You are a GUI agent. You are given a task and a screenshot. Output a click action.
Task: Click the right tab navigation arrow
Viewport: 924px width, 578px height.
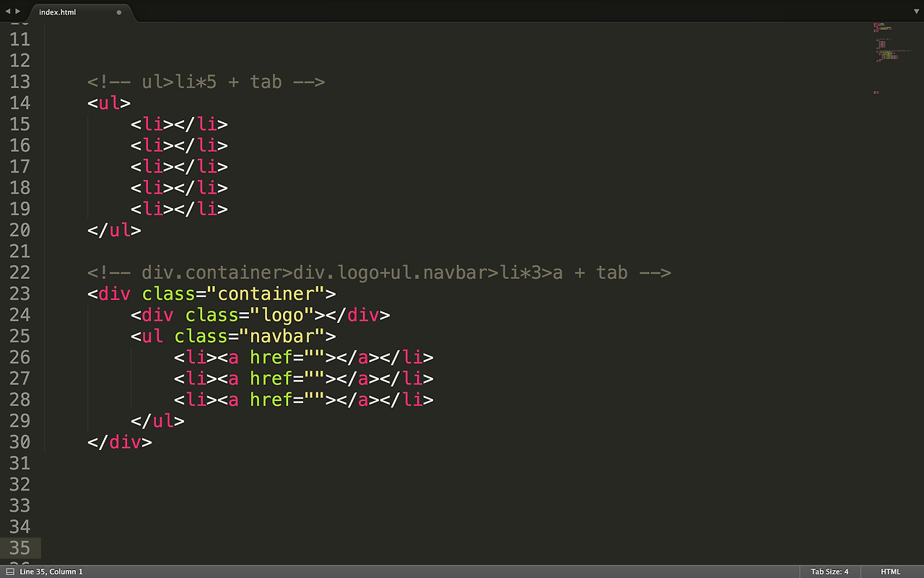tap(18, 12)
